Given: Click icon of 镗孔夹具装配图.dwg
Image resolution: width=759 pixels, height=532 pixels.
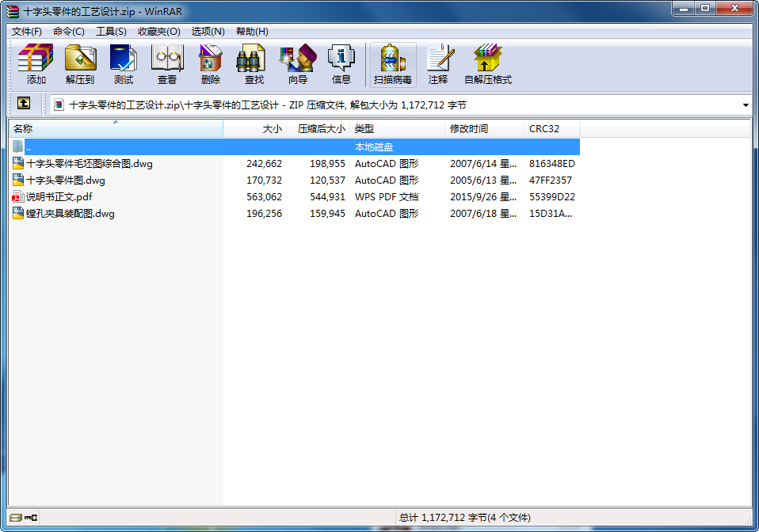Looking at the screenshot, I should pos(18,213).
